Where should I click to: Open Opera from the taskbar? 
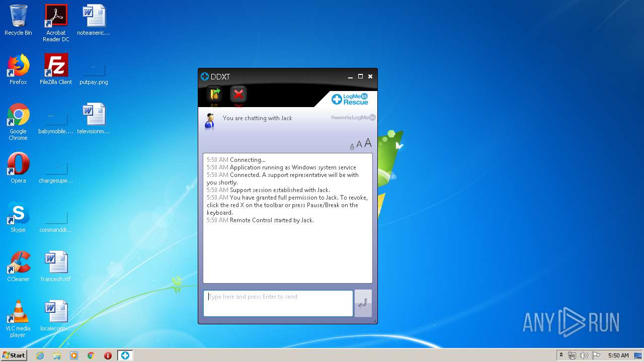tap(108, 355)
